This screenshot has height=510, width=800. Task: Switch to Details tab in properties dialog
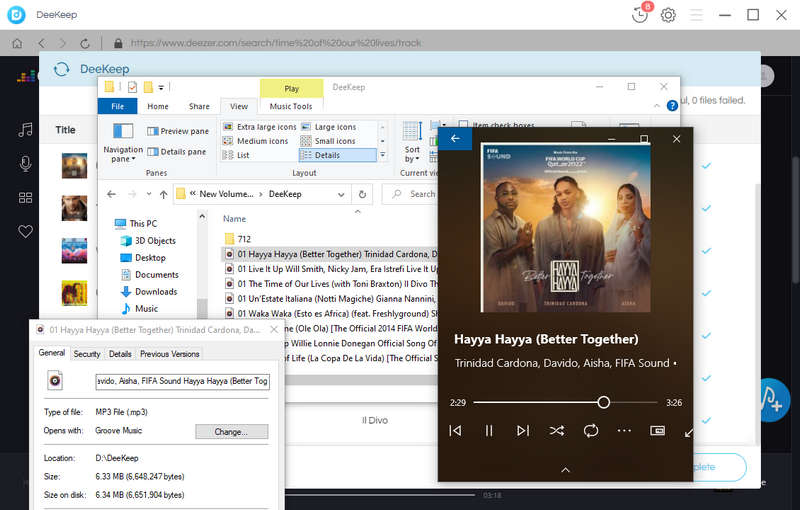coord(120,354)
